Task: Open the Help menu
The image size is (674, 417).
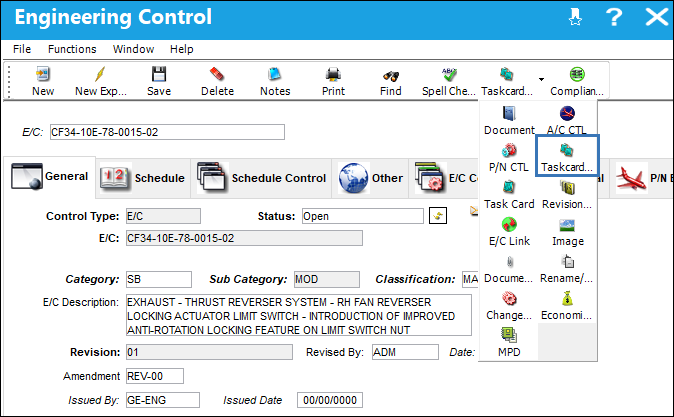Action: 181,49
